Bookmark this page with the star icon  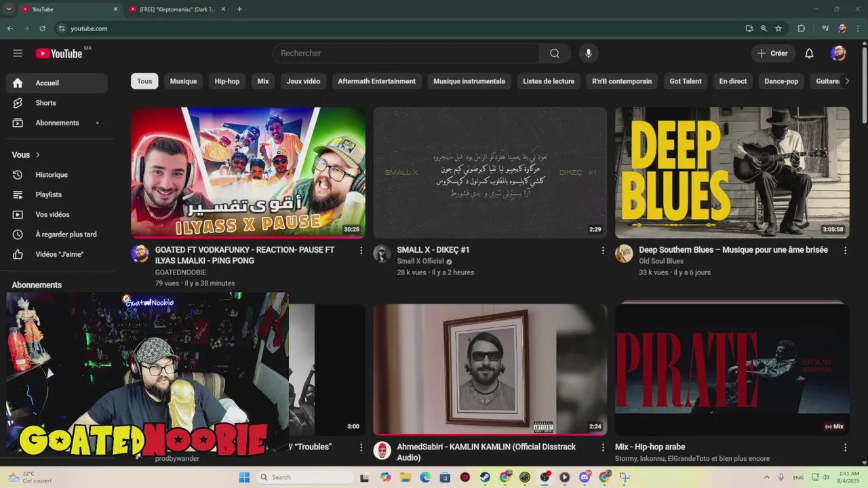(778, 28)
